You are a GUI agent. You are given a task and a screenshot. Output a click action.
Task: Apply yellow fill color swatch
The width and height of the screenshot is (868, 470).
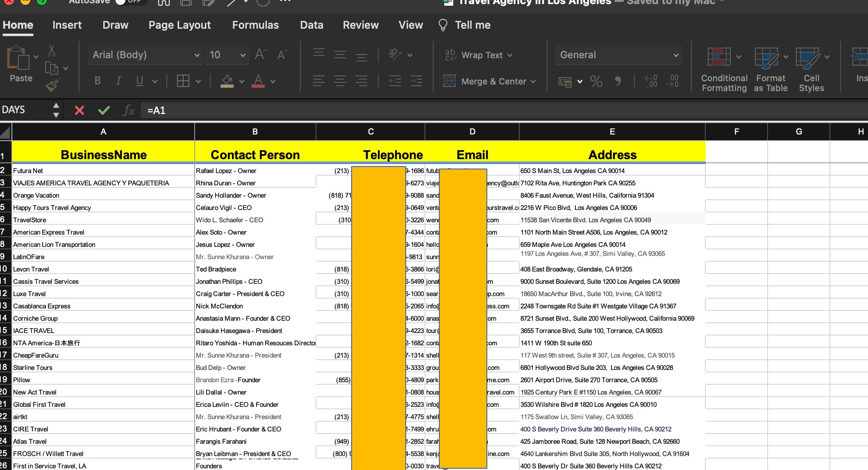coord(227,81)
